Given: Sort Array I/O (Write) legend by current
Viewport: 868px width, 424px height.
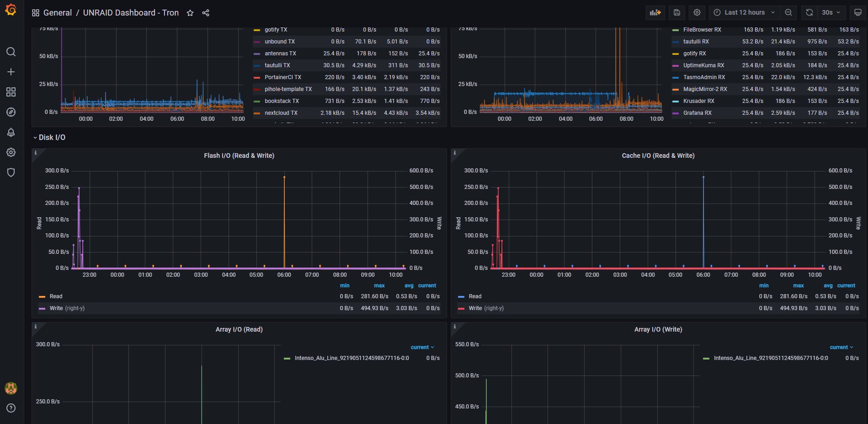Looking at the screenshot, I should click(x=841, y=347).
